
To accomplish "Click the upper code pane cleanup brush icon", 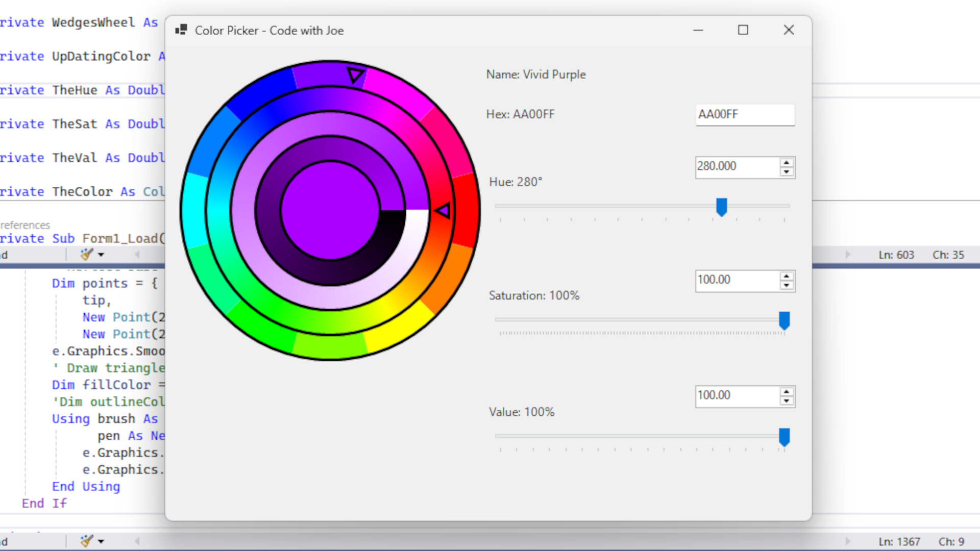I will click(x=87, y=254).
